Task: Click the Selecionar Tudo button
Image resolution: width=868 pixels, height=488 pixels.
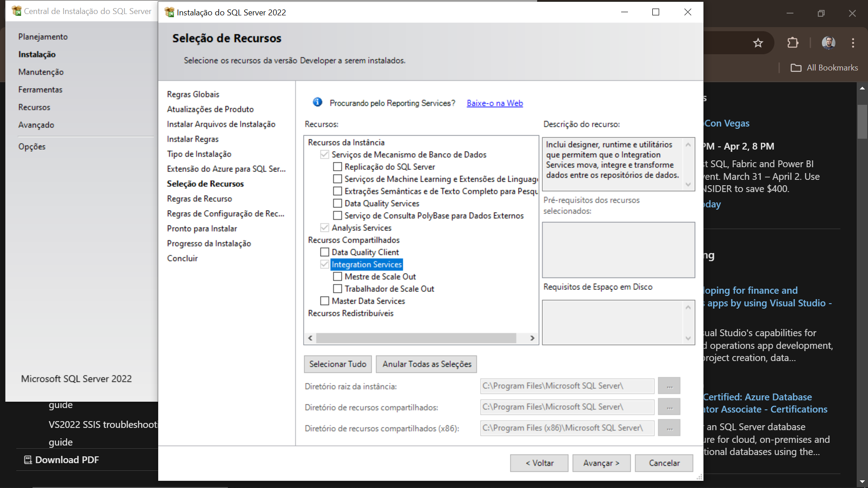Action: 338,364
